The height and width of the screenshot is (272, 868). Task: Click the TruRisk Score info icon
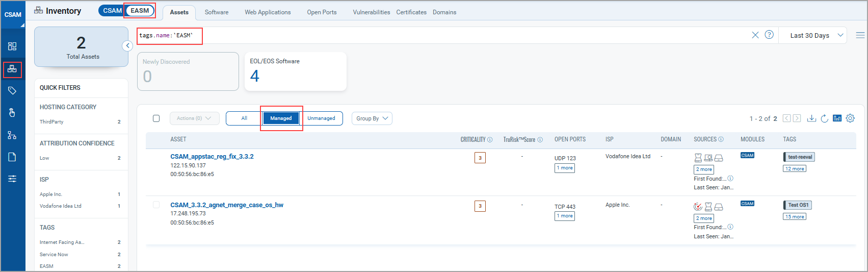pyautogui.click(x=540, y=140)
